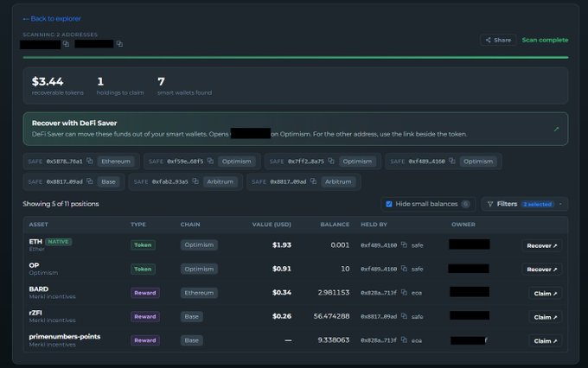Copy held-by address in ETH row

pyautogui.click(x=404, y=244)
